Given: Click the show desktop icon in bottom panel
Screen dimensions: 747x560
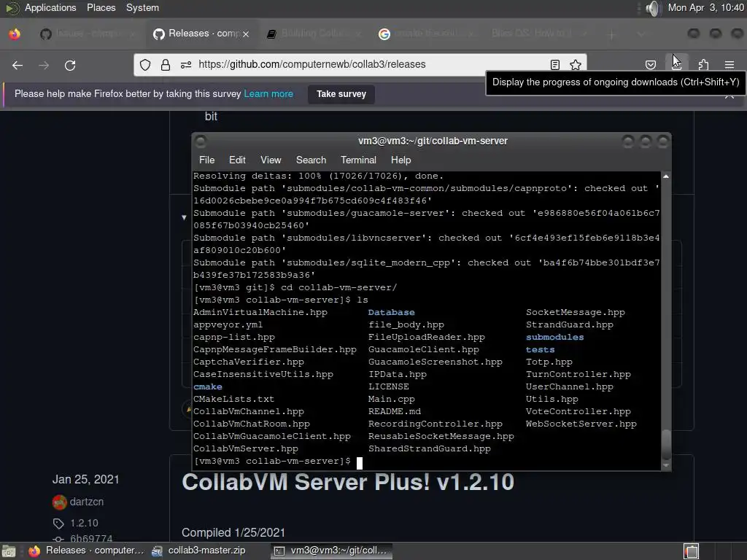Looking at the screenshot, I should (x=9, y=551).
